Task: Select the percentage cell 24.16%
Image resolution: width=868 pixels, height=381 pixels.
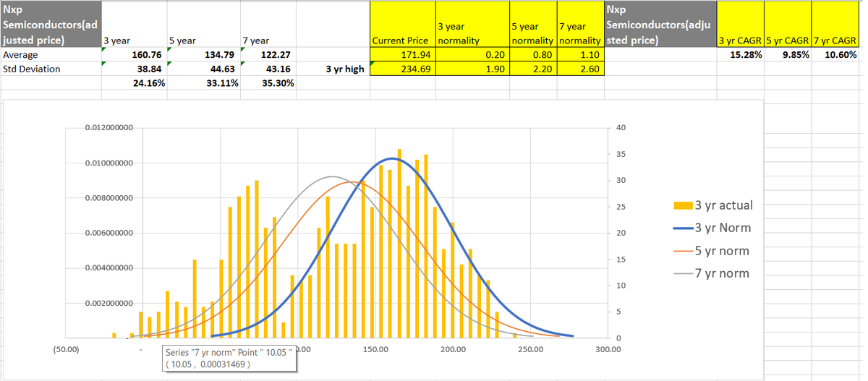Action: coord(134,82)
